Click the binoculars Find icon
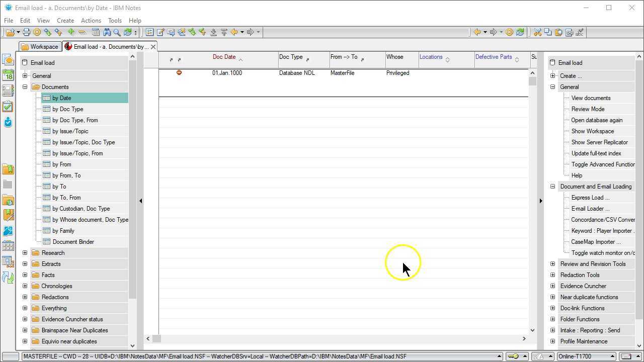The width and height of the screenshot is (644, 362). point(107,32)
